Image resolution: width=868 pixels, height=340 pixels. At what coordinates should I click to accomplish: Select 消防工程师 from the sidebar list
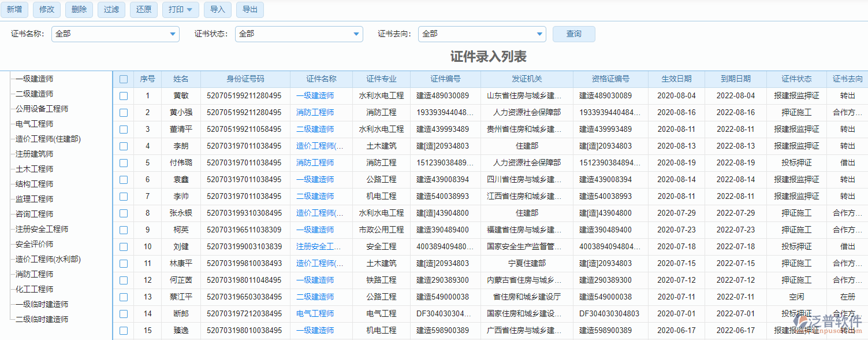click(33, 274)
